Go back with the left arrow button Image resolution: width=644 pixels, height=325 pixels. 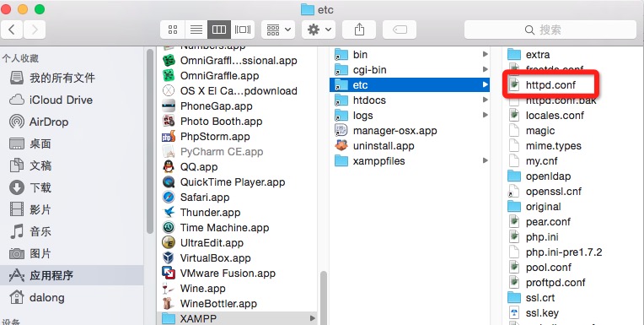click(12, 30)
